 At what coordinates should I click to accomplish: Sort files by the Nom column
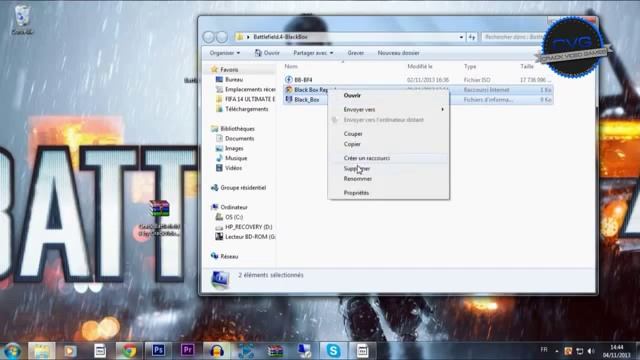pos(291,66)
